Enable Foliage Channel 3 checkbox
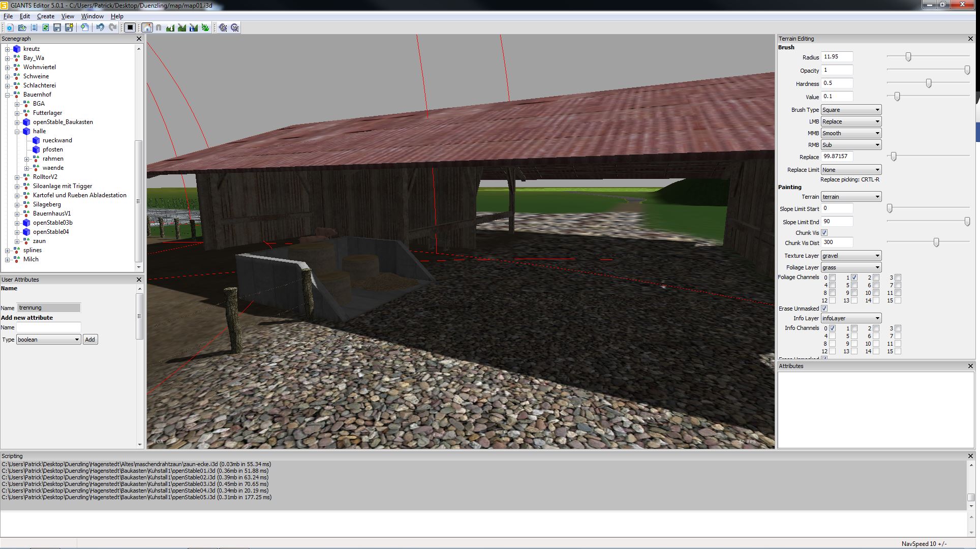 click(x=898, y=278)
